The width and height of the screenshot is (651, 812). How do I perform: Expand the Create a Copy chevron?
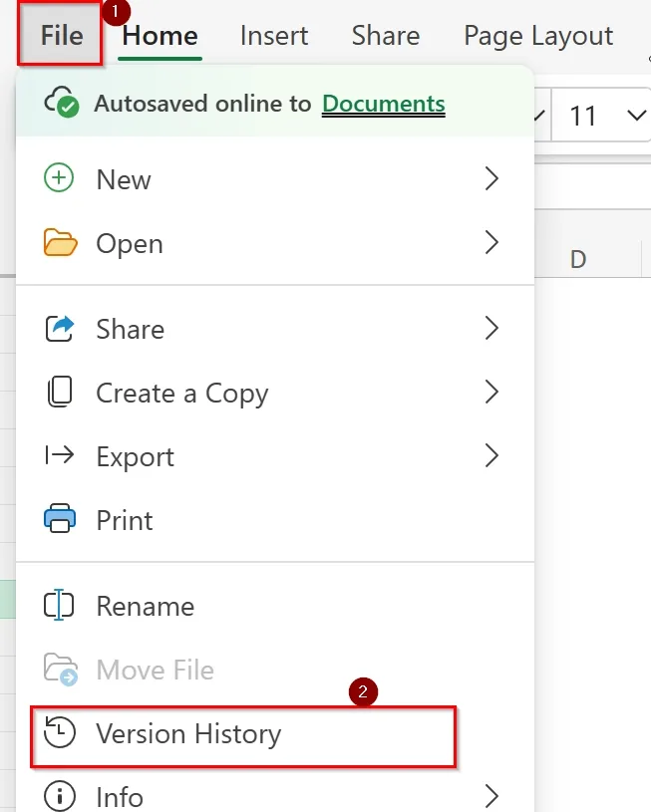coord(491,392)
